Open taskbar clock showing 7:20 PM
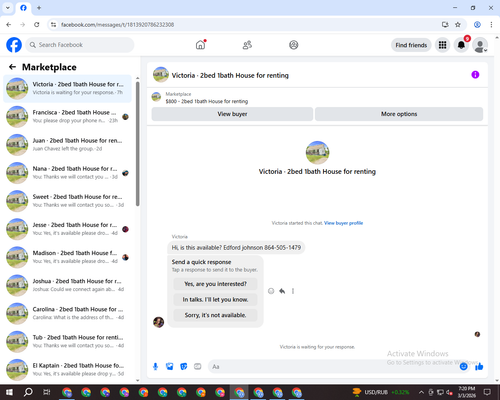Image resolution: width=500 pixels, height=400 pixels. click(x=467, y=392)
